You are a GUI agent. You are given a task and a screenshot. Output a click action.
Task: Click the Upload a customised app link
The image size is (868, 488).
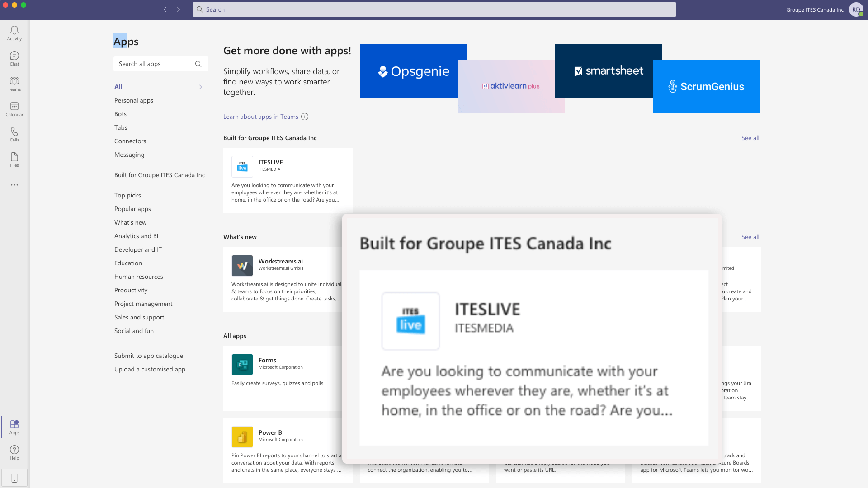(x=150, y=369)
